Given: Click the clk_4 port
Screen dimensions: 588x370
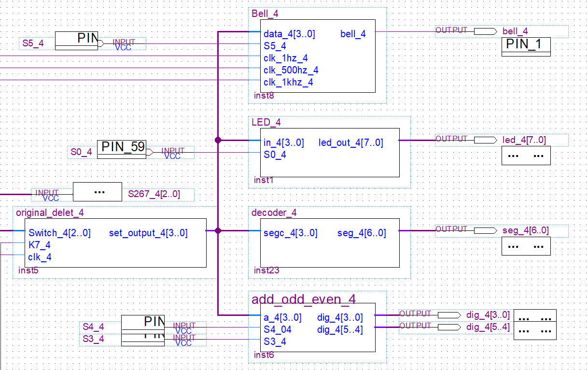Looking at the screenshot, I should point(40,257).
